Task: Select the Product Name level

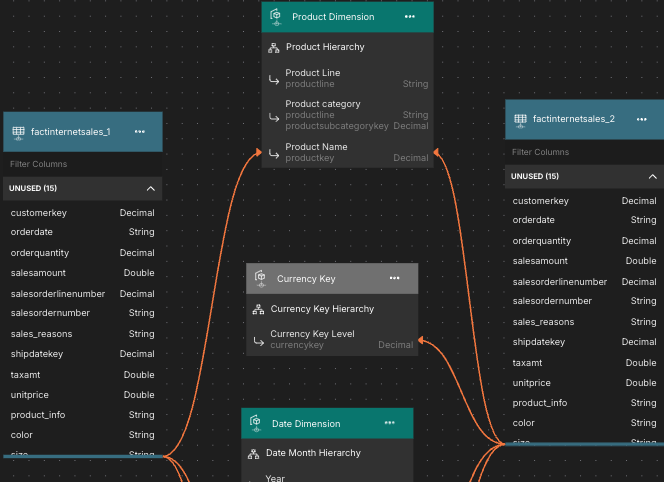Action: pyautogui.click(x=347, y=152)
